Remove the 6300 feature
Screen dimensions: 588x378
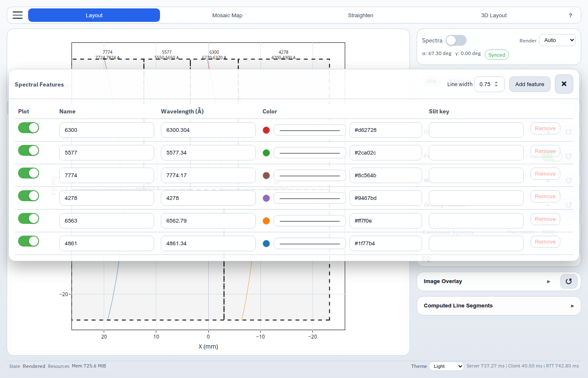pyautogui.click(x=545, y=129)
